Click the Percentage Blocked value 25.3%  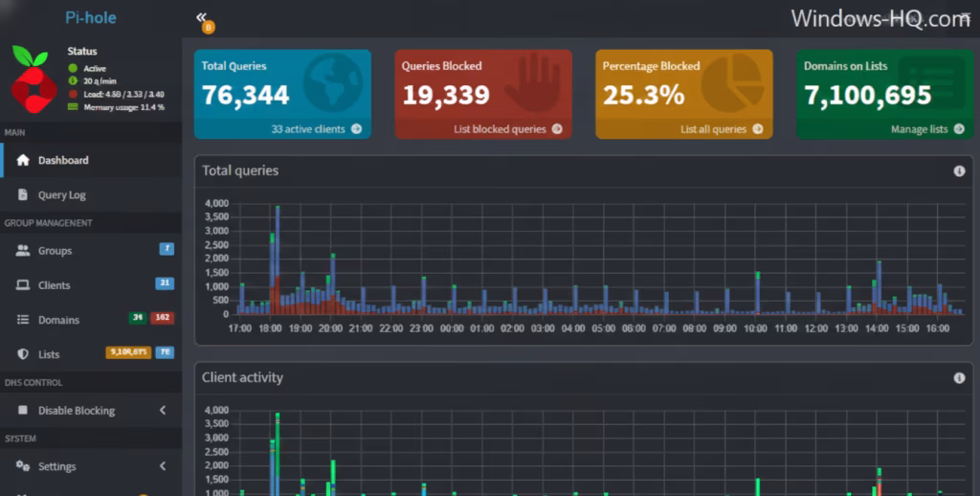(x=644, y=95)
